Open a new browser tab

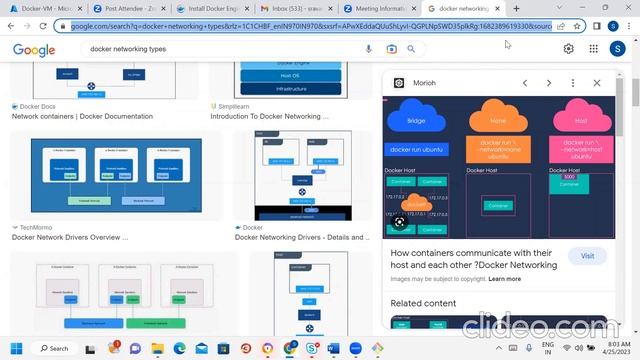[x=516, y=8]
